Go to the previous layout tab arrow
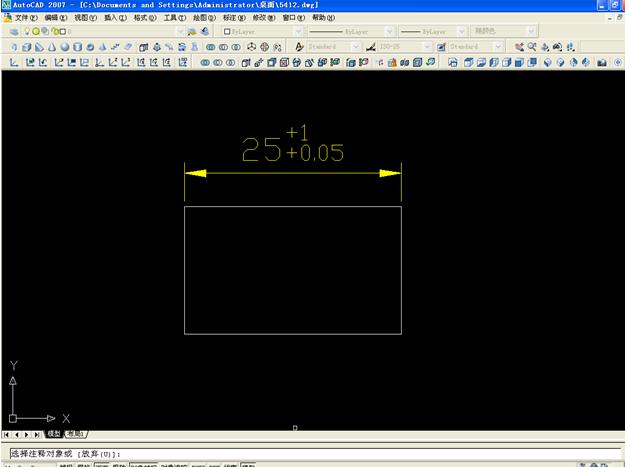The width and height of the screenshot is (625, 467). pos(17,434)
